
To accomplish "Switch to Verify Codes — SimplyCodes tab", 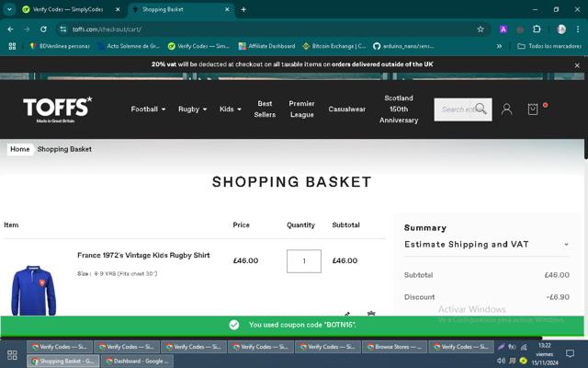I will click(x=68, y=10).
